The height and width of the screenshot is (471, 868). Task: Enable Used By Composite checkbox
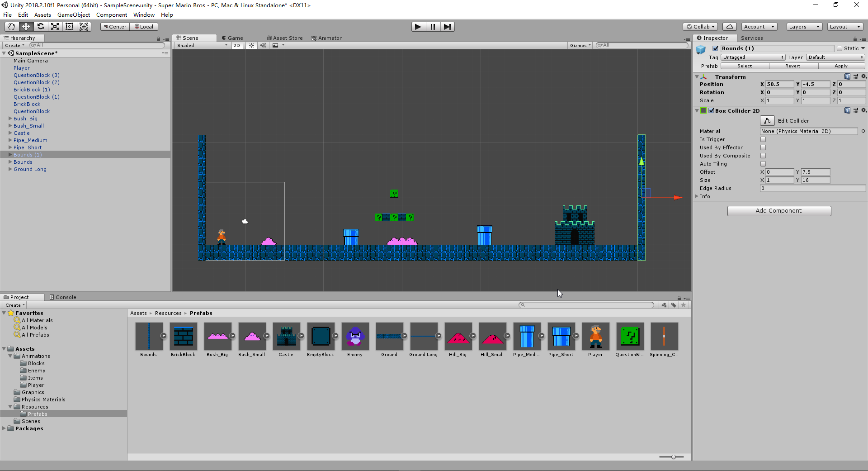coord(763,156)
